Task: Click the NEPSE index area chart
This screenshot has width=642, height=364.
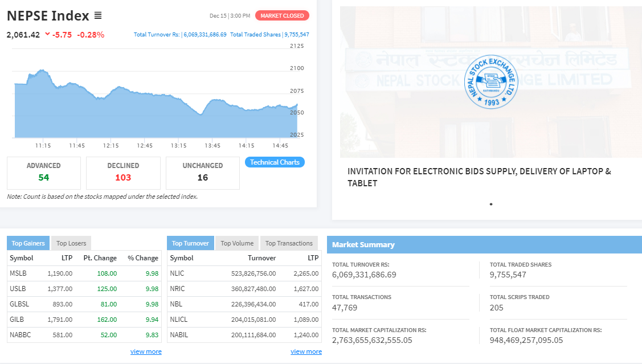Action: tap(156, 104)
